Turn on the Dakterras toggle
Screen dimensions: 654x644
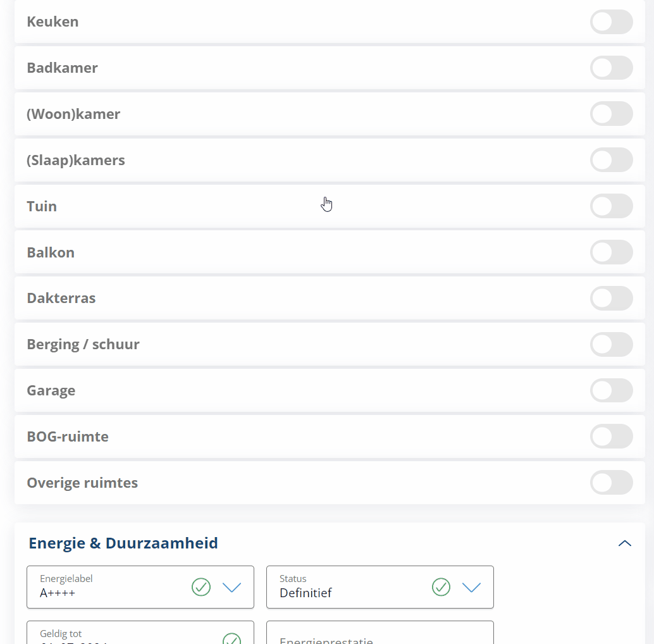point(611,298)
